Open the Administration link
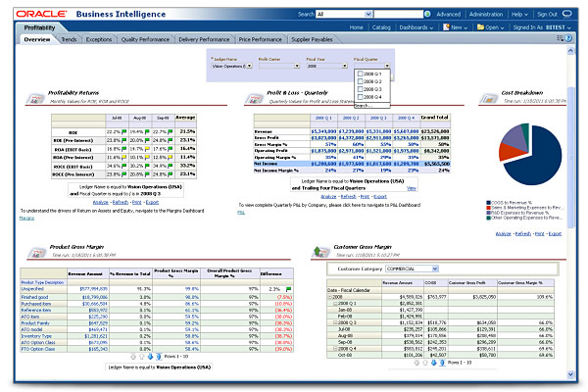Screen dimensions: 588x392 [486, 15]
